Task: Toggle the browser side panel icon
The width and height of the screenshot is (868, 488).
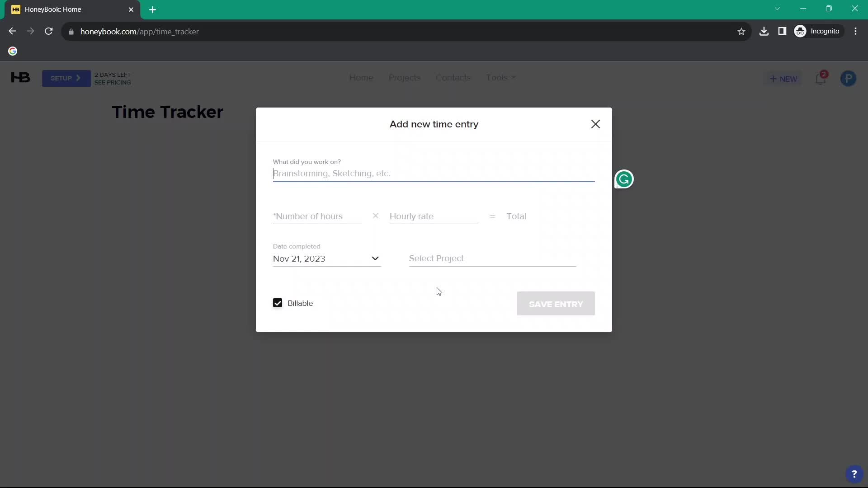Action: pyautogui.click(x=782, y=31)
